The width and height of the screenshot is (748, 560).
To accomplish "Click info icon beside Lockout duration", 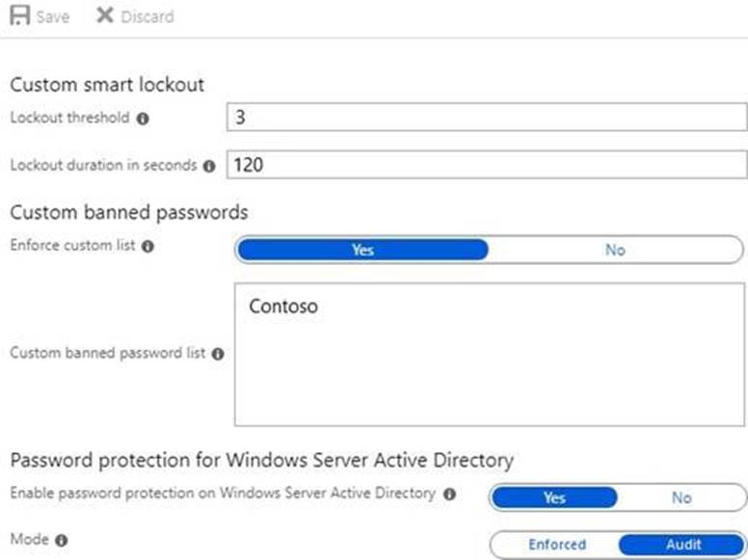I will tap(209, 166).
